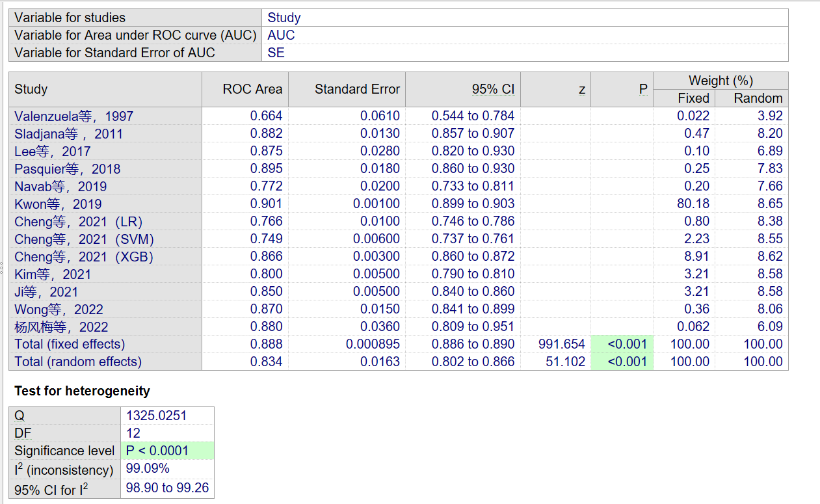Select the Study column header
Screen dimensions: 820x504
pos(31,89)
